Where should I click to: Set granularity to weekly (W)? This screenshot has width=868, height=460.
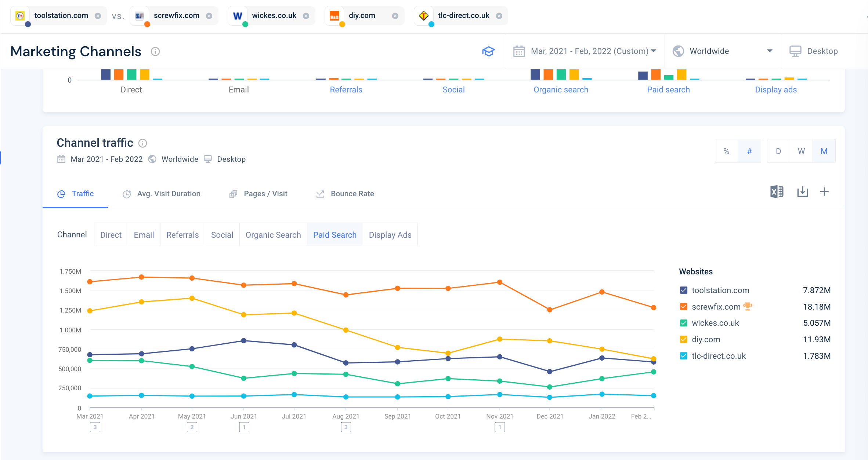[801, 151]
